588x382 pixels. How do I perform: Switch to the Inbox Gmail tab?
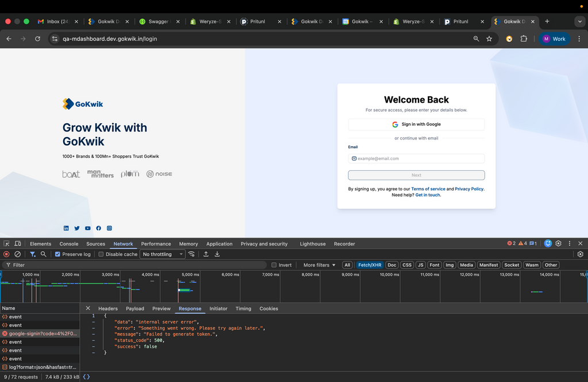(x=57, y=21)
